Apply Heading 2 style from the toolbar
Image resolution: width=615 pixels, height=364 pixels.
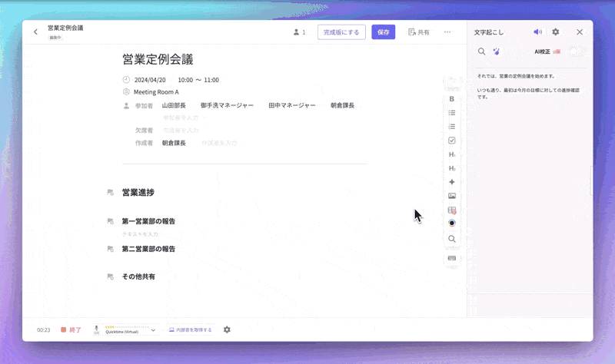452,168
